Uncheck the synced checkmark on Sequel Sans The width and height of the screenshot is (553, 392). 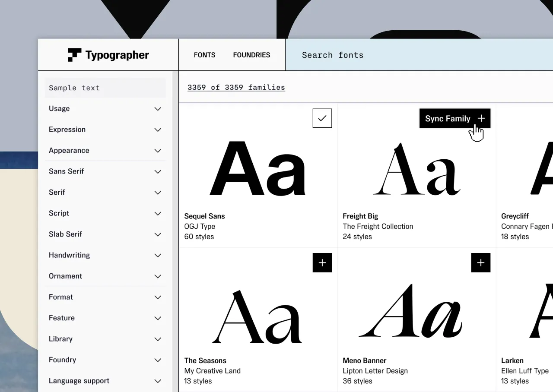coord(322,118)
